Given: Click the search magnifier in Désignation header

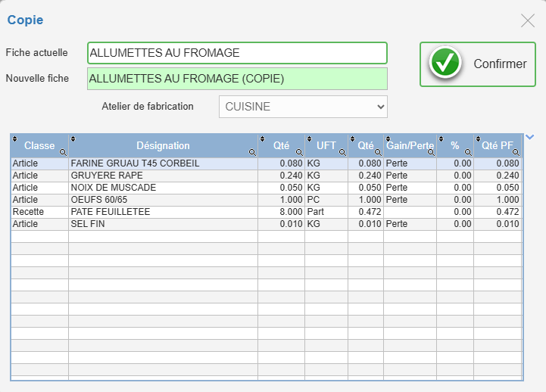Looking at the screenshot, I should click(x=252, y=152).
